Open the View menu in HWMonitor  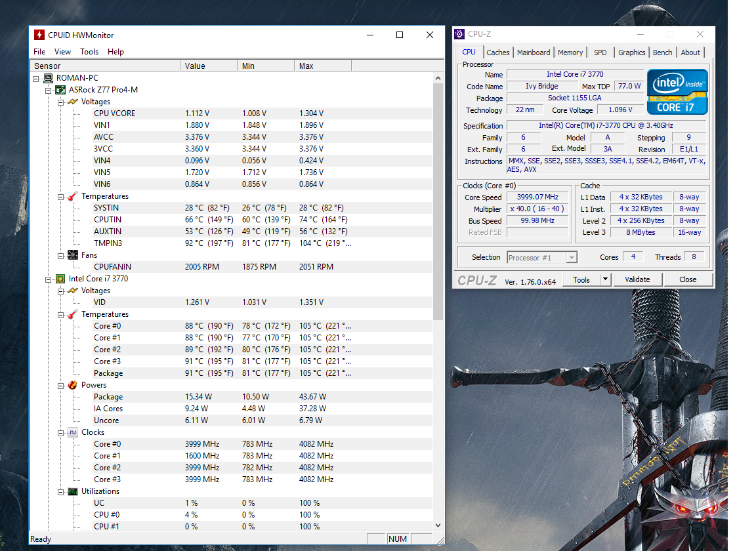coord(62,52)
